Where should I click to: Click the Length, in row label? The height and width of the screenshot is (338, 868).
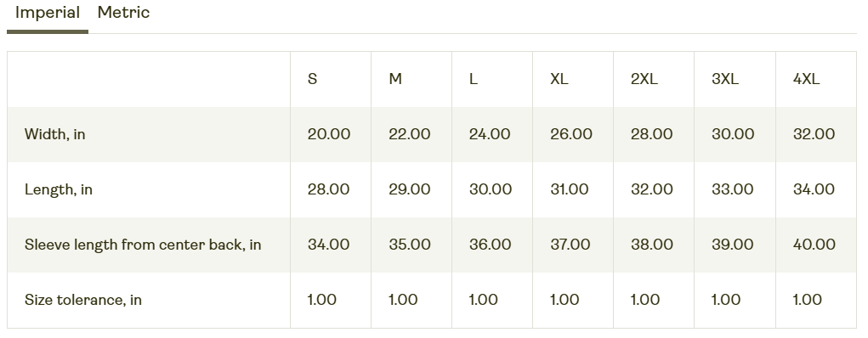tap(59, 189)
